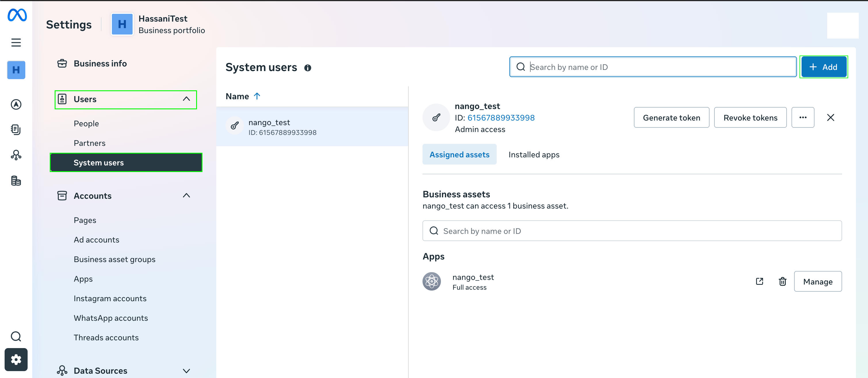This screenshot has height=378, width=868.
Task: Click nango_test app name under Apps
Action: coord(473,277)
